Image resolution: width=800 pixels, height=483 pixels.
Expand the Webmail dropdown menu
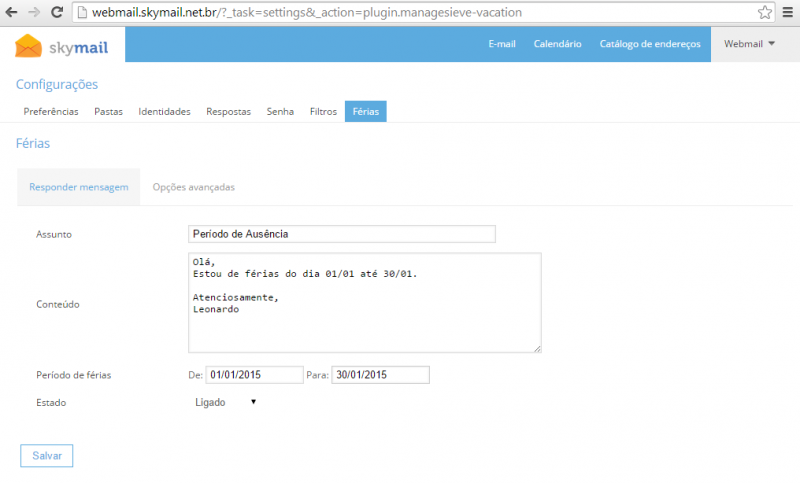[749, 44]
